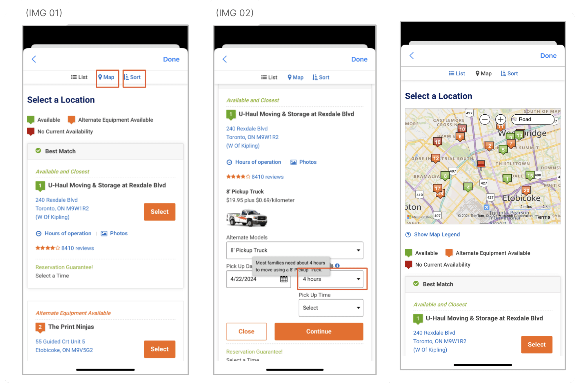Tap Done on the map screen
Viewport: 582px width, 392px height.
point(548,56)
